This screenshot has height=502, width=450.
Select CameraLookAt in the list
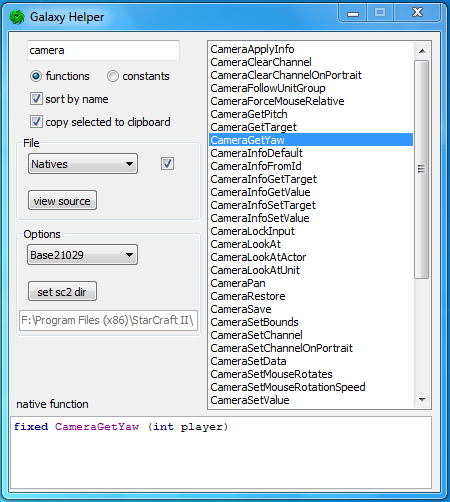click(311, 244)
